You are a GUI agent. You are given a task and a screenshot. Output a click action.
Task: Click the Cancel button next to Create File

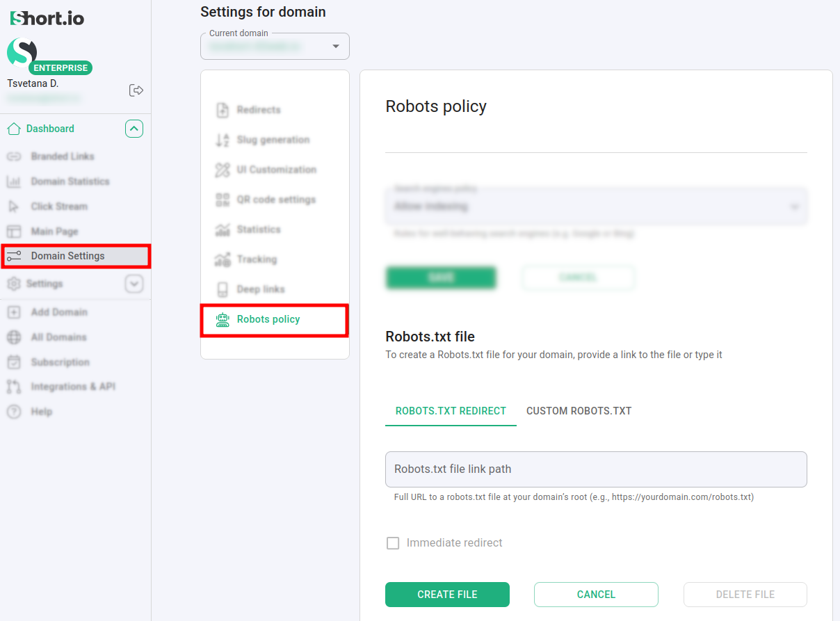click(x=596, y=595)
